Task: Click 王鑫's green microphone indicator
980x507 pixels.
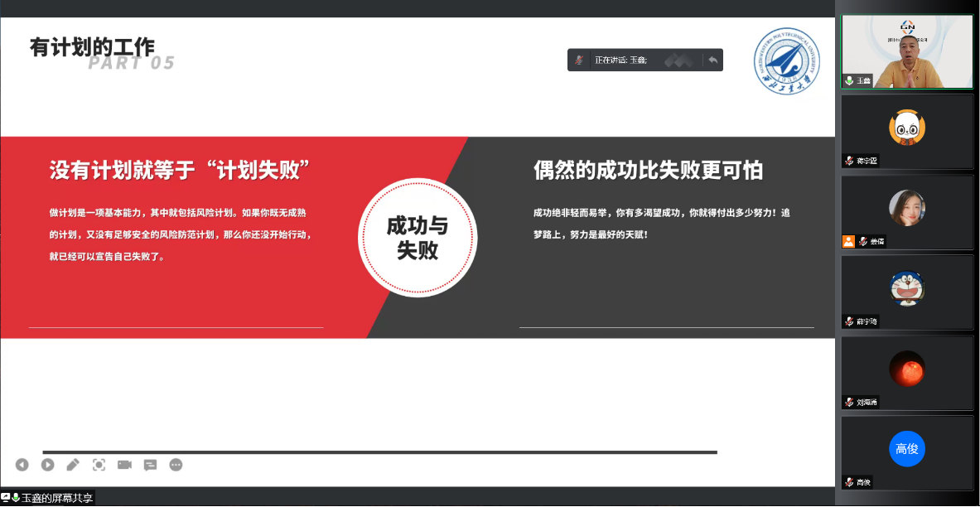Action: click(x=849, y=80)
